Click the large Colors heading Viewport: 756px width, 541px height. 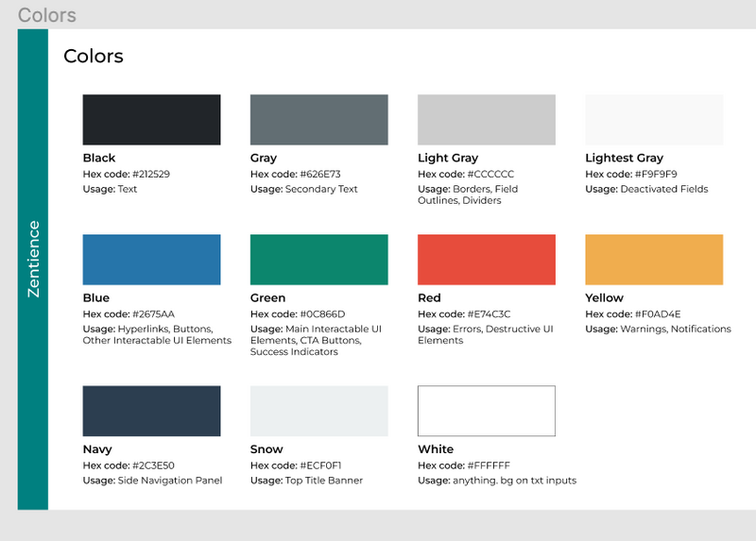94,56
